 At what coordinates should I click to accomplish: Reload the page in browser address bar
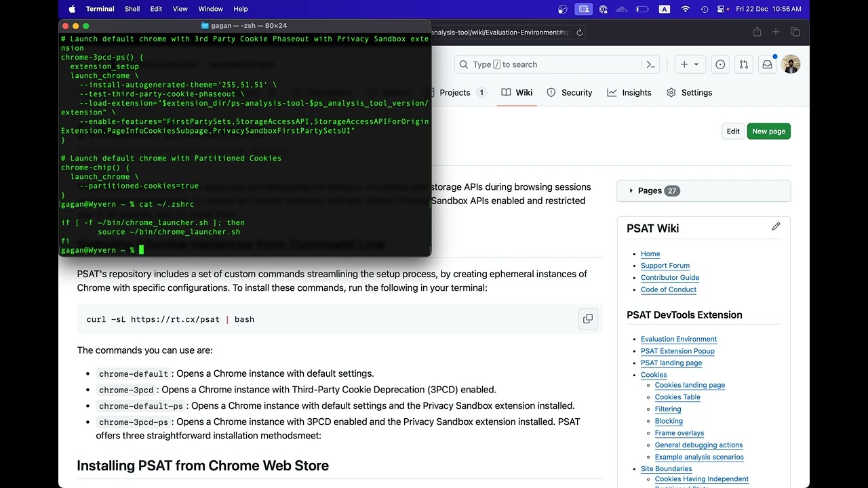pyautogui.click(x=580, y=32)
